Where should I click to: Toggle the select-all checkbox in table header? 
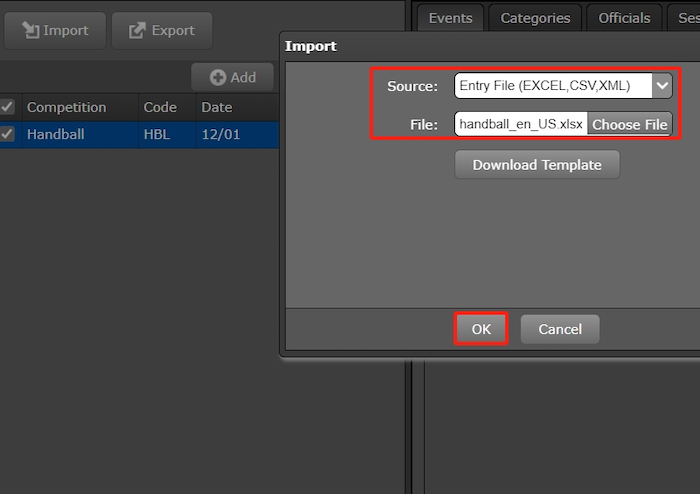[x=7, y=107]
